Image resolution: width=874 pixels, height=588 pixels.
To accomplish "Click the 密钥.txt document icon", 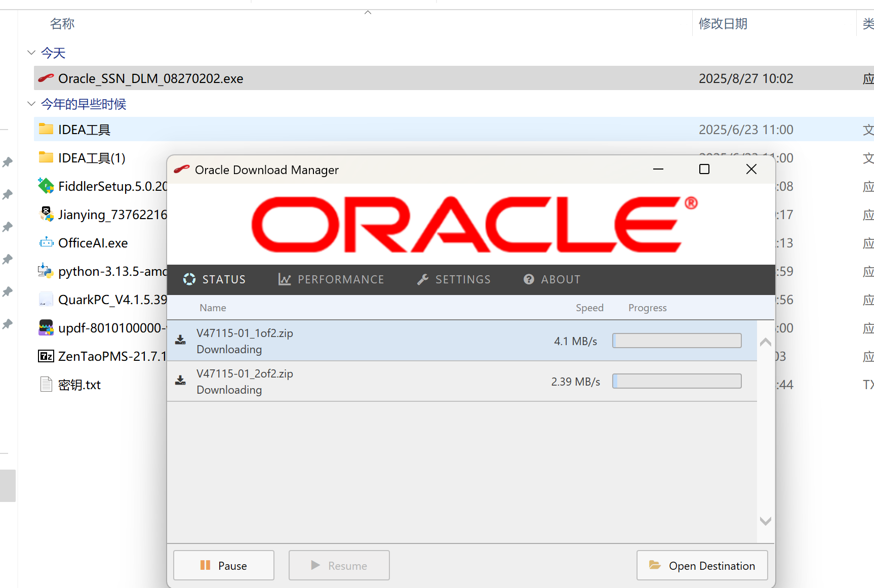I will tap(46, 384).
